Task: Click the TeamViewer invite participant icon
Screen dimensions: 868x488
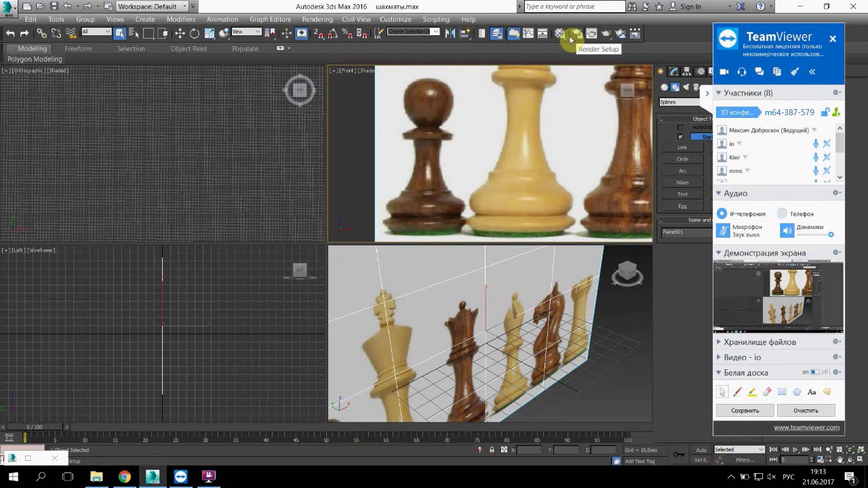Action: pos(836,113)
